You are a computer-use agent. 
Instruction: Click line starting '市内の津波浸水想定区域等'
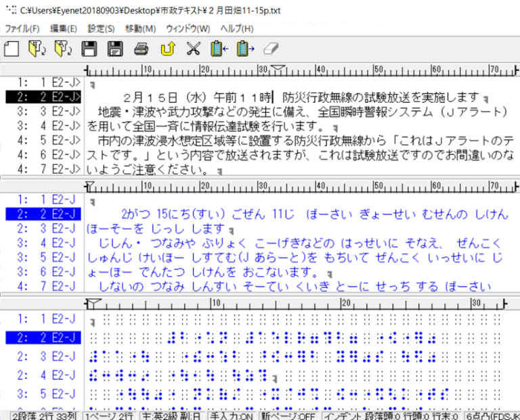305,141
